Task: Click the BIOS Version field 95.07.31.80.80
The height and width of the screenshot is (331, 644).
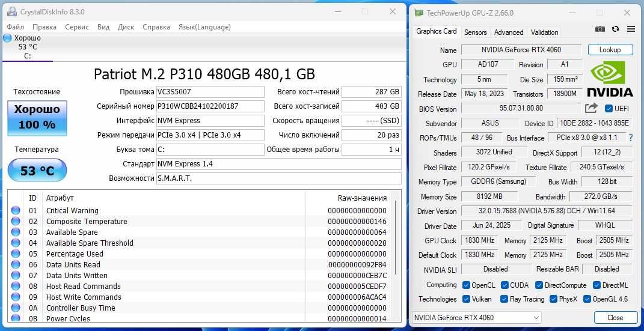Action: pyautogui.click(x=521, y=108)
